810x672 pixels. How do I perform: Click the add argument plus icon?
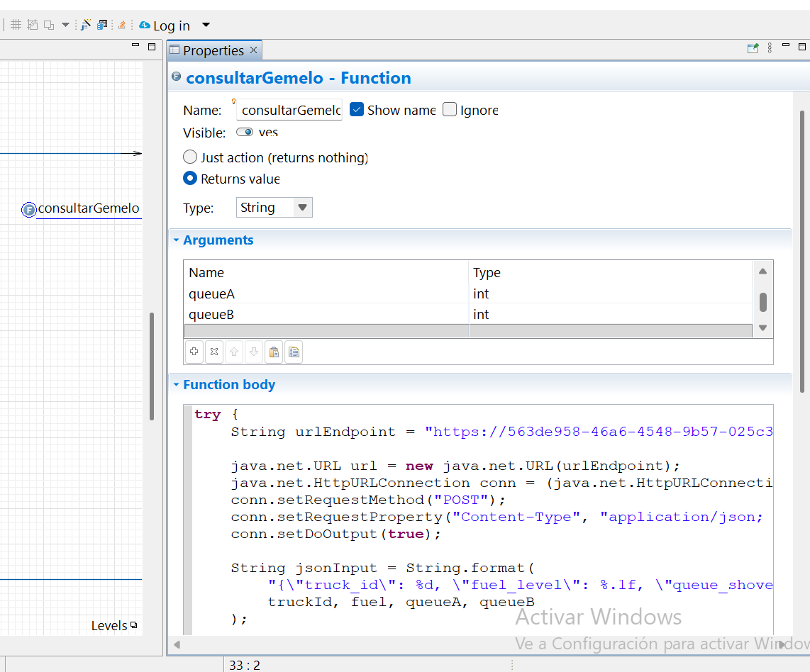point(194,352)
